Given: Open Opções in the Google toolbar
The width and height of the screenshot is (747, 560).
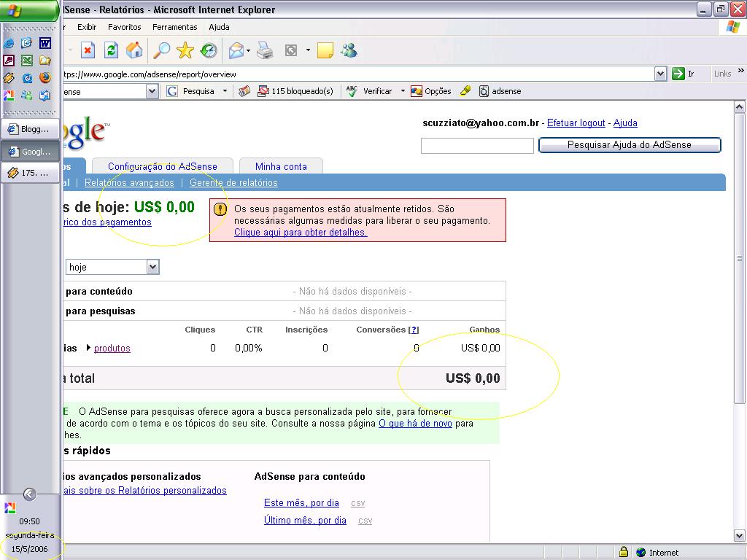Looking at the screenshot, I should [x=431, y=91].
